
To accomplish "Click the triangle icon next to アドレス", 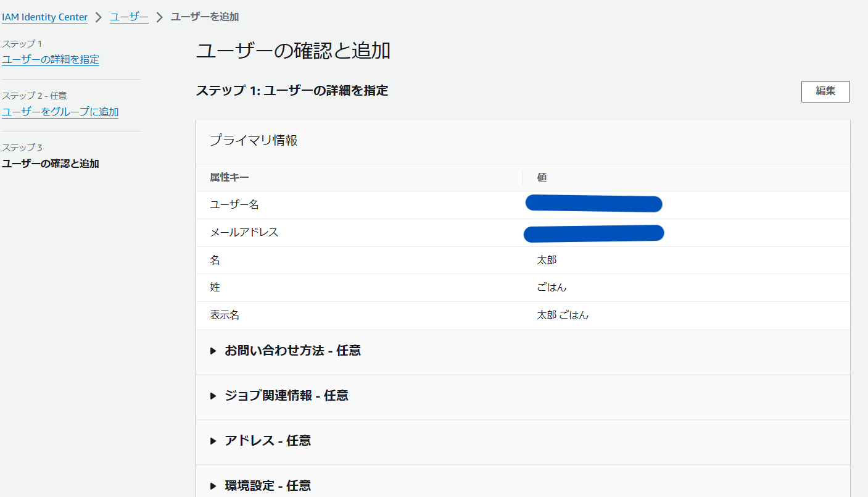I will pos(213,440).
